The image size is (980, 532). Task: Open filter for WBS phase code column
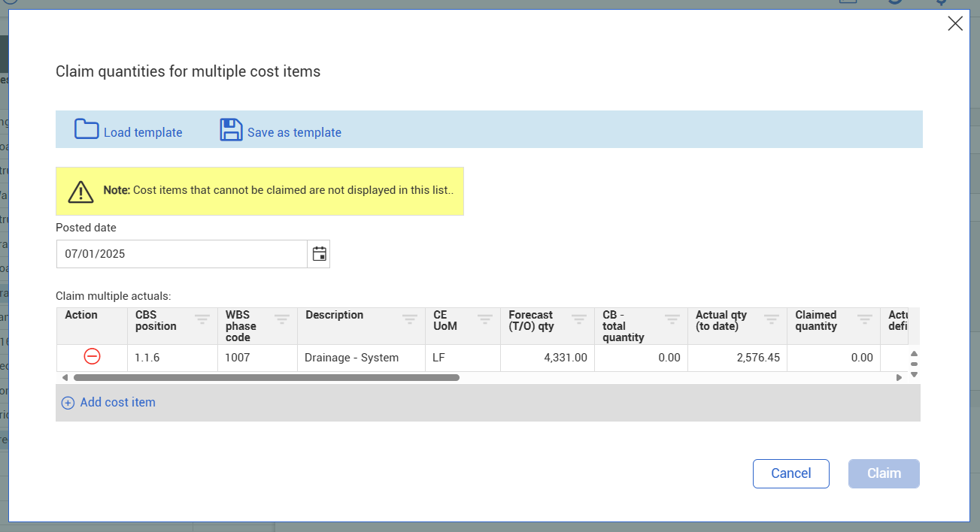tap(281, 319)
